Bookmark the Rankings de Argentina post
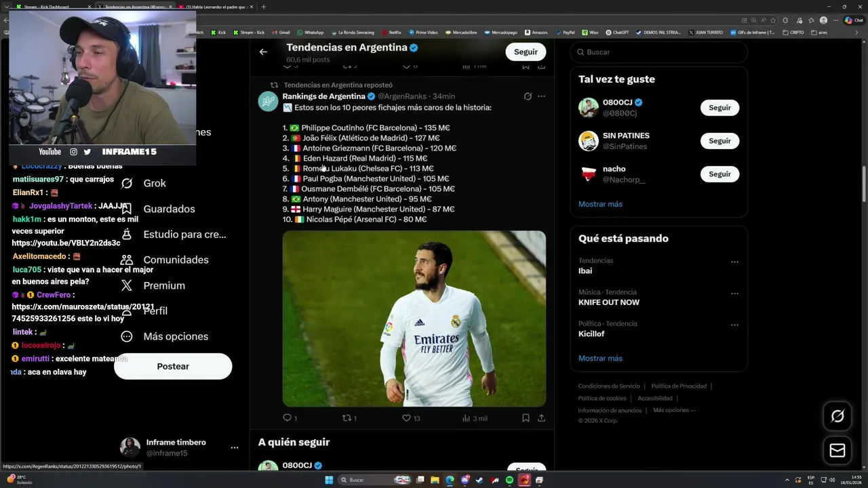The height and width of the screenshot is (488, 868). point(526,418)
